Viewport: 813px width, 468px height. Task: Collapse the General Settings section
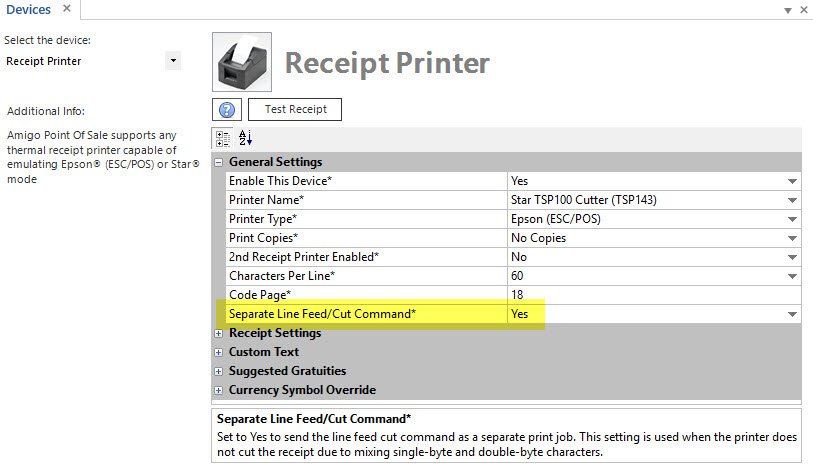tap(219, 162)
